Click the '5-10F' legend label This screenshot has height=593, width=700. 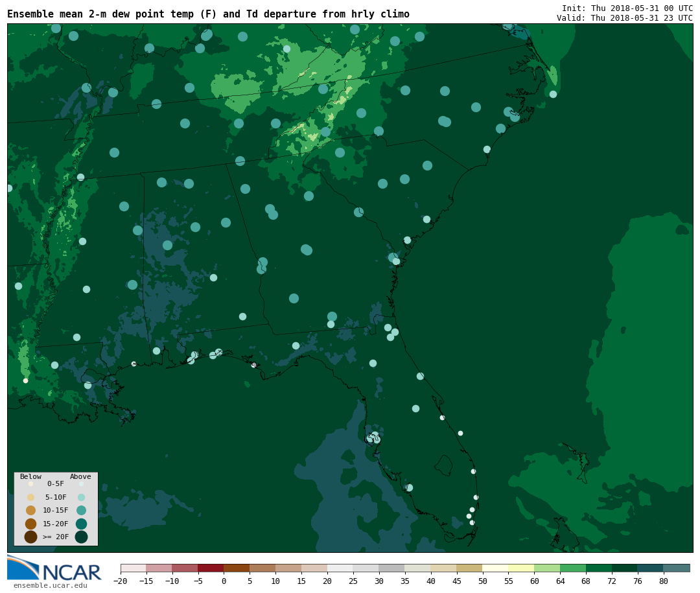[56, 497]
